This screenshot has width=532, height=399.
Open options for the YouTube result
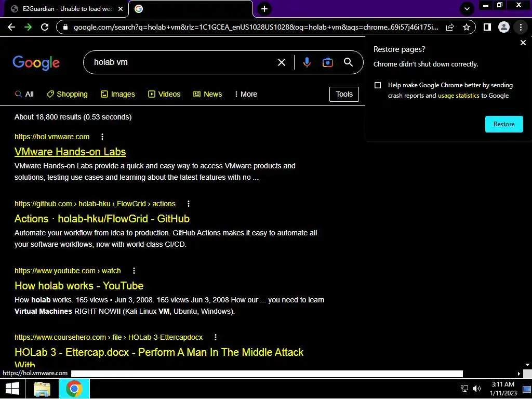coord(134,271)
